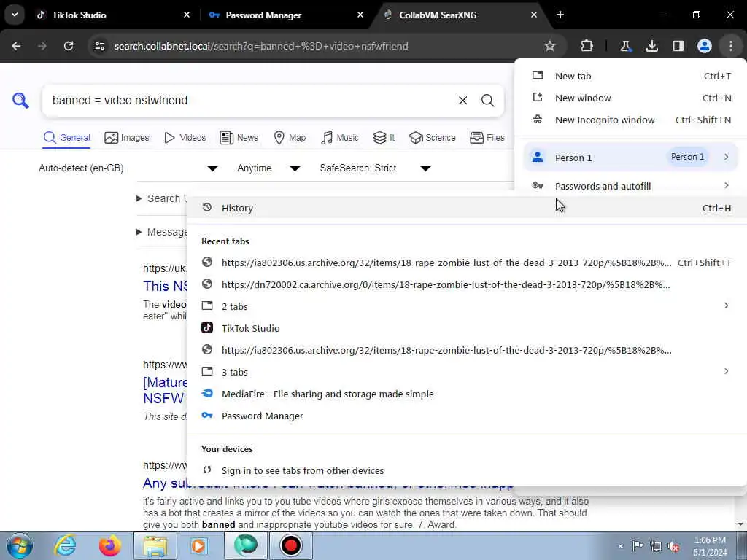Open the Auto-detect language dropdown
The image size is (747, 560).
(128, 168)
